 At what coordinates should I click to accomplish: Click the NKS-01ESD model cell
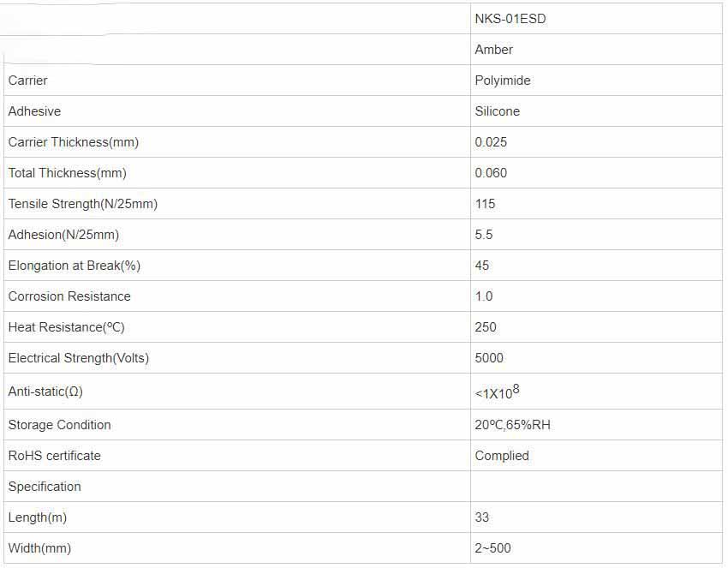pos(510,19)
